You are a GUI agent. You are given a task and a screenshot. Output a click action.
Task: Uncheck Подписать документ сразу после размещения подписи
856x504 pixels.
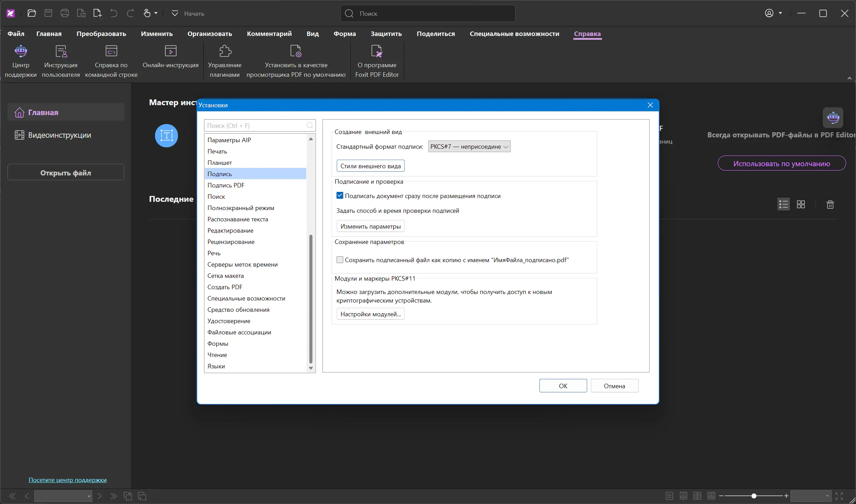(x=340, y=196)
